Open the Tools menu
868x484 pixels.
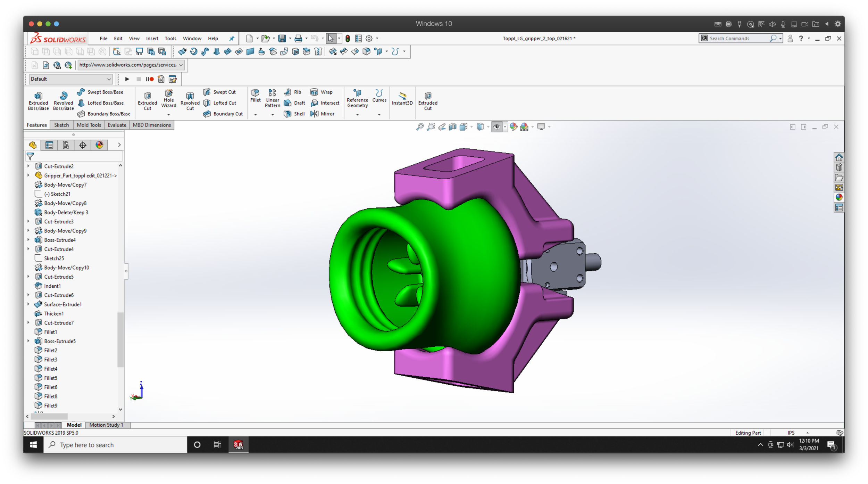[170, 39]
